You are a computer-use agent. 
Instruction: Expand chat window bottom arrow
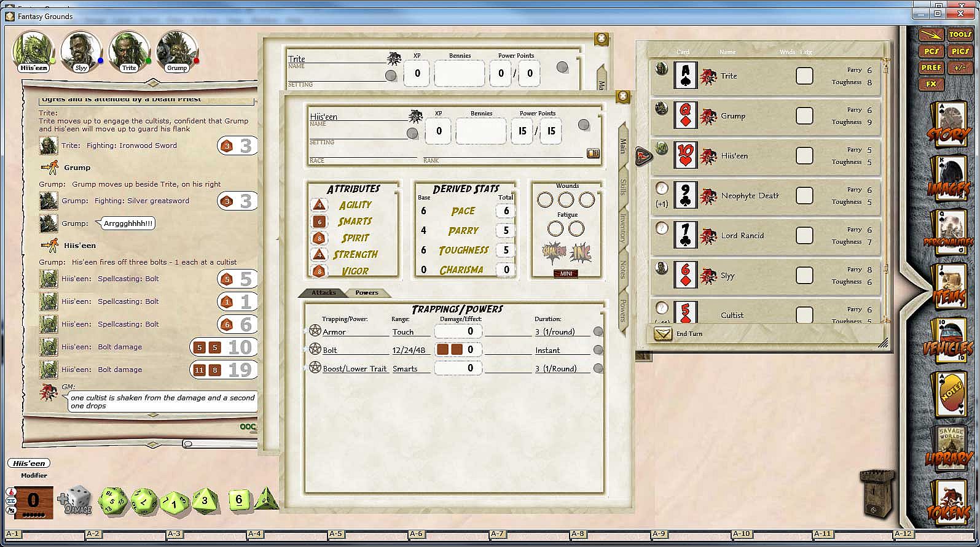[x=152, y=443]
